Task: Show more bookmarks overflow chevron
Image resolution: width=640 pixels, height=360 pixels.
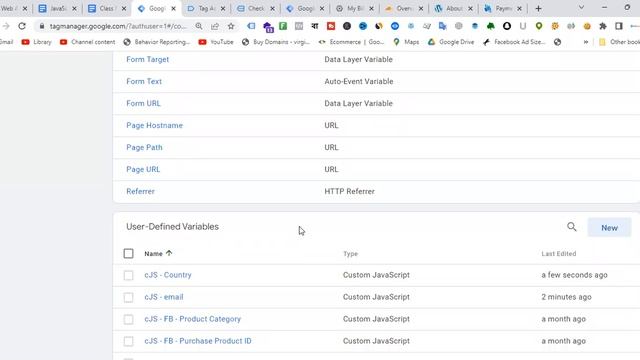Action: (586, 42)
